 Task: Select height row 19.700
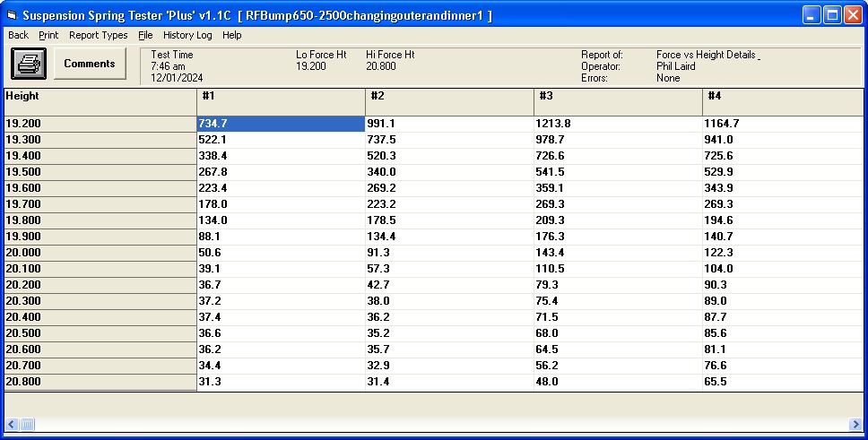tap(100, 203)
